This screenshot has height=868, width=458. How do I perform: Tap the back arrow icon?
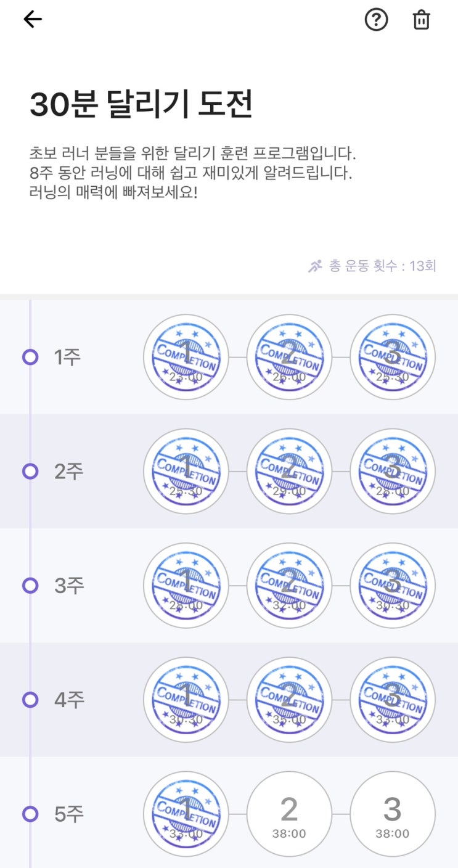(x=33, y=20)
